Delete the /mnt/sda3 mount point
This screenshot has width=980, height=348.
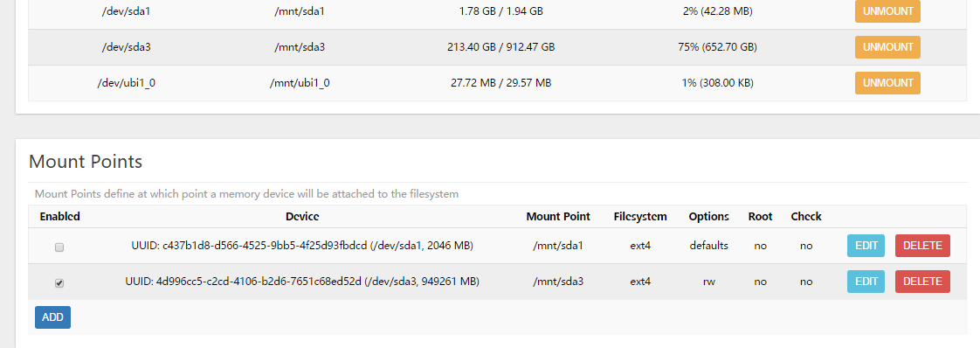point(922,281)
